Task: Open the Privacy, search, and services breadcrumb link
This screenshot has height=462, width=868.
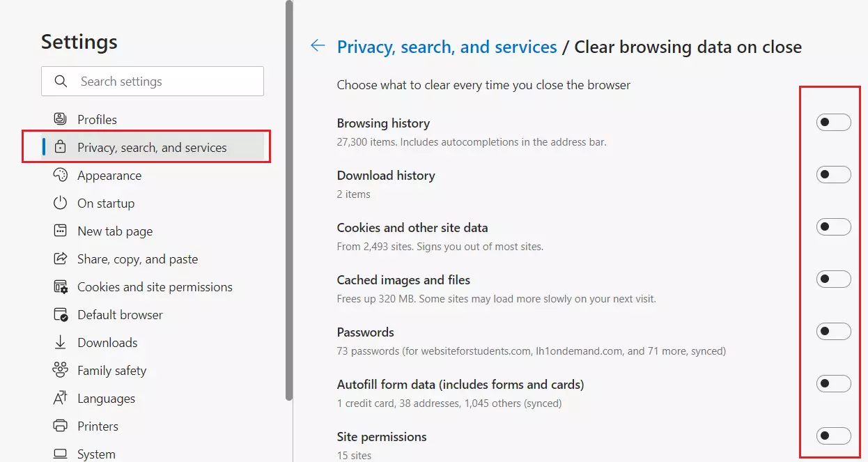Action: (447, 47)
